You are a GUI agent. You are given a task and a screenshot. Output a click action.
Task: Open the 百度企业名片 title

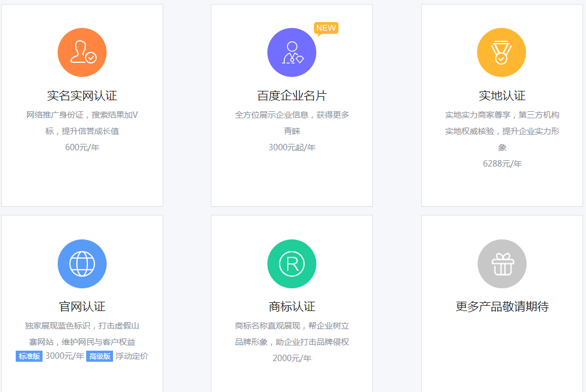pyautogui.click(x=292, y=96)
